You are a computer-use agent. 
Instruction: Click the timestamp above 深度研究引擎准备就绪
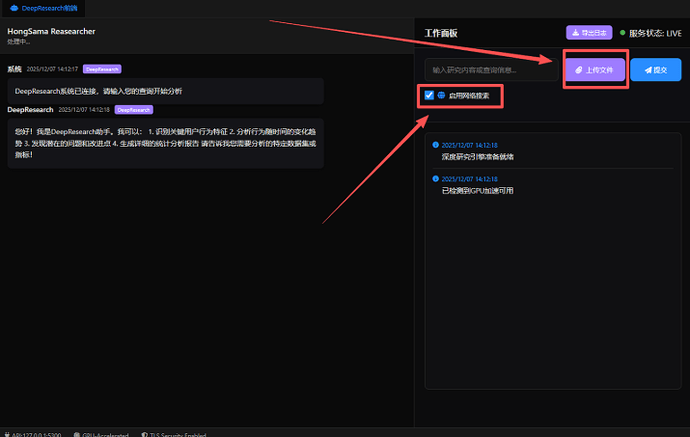(x=469, y=145)
